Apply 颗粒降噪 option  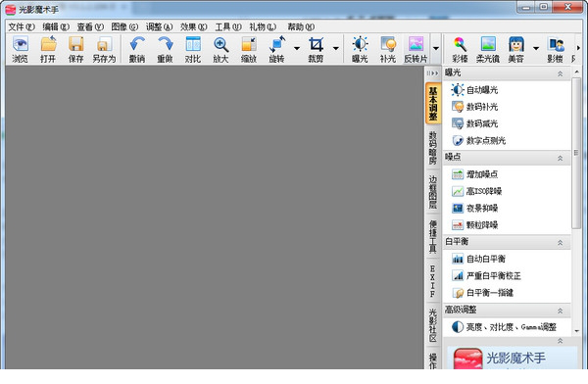coord(474,225)
